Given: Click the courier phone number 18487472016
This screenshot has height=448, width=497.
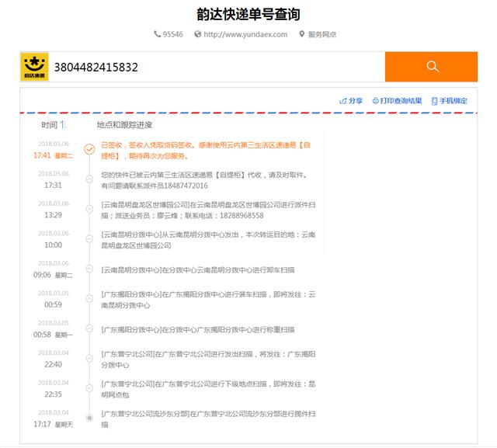Looking at the screenshot, I should point(186,186).
